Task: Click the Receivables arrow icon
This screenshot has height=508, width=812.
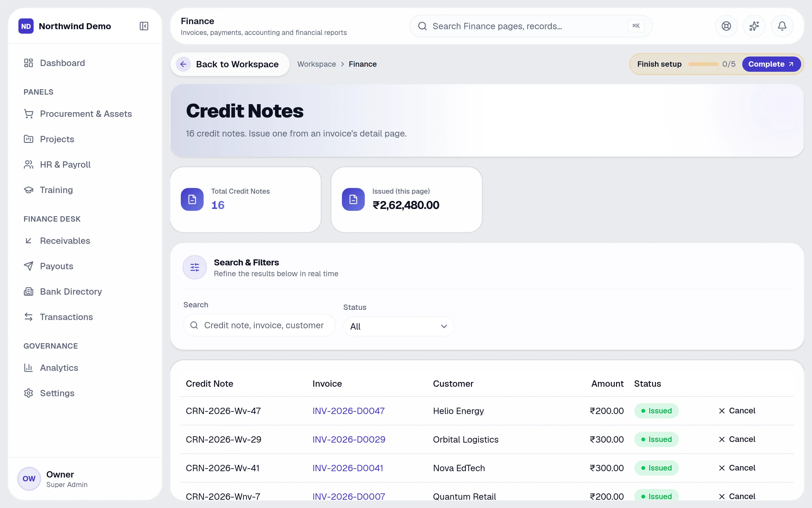Action: [29, 241]
